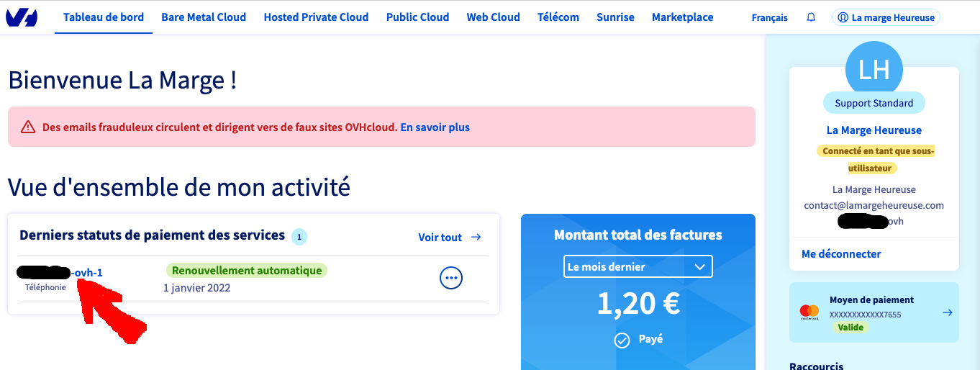Click the Bienvenue La Marge heading
This screenshot has width=980, height=370.
click(122, 79)
